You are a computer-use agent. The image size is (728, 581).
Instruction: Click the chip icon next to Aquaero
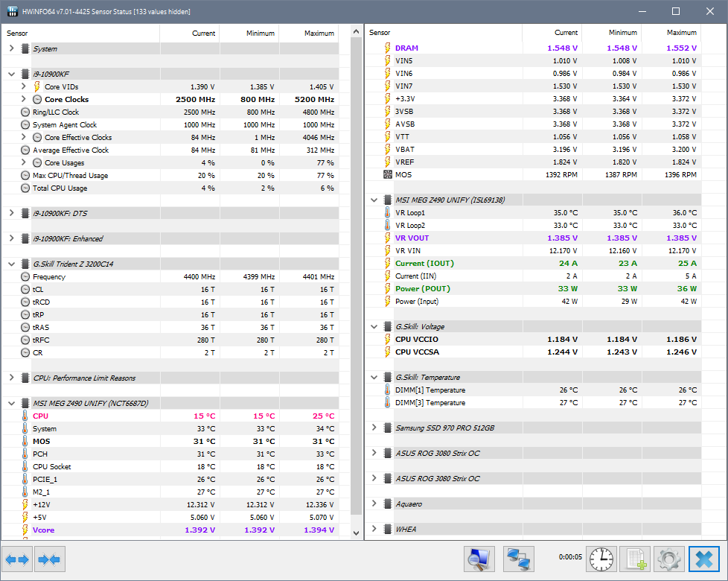point(388,504)
